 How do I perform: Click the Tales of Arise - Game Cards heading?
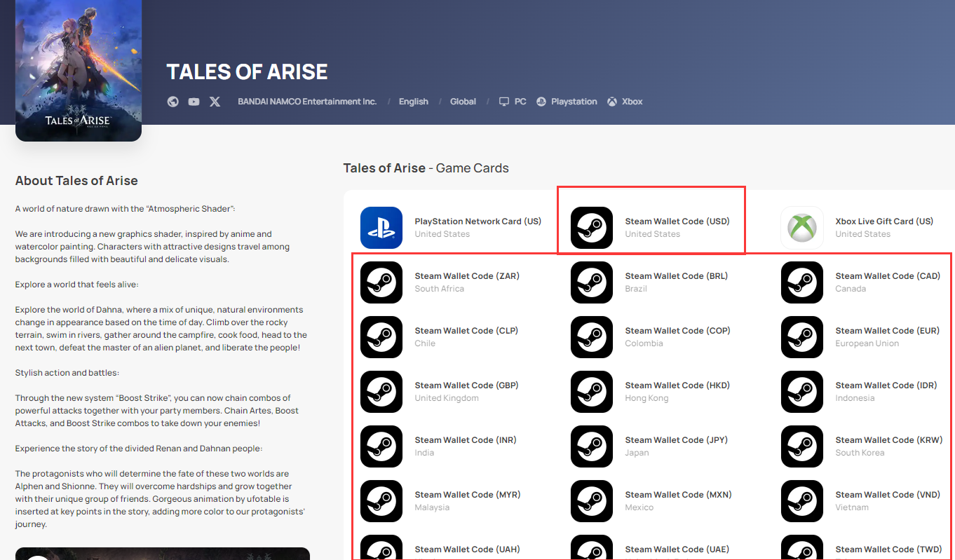point(426,168)
